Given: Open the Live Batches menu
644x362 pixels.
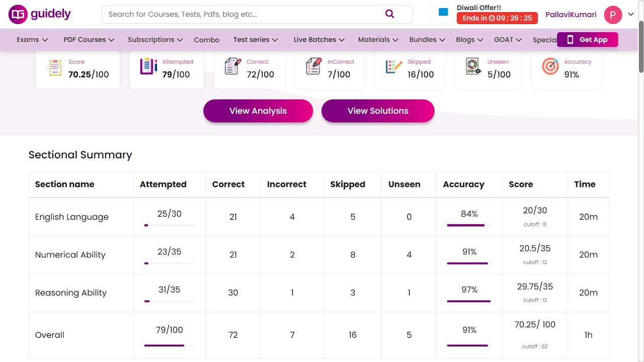Looking at the screenshot, I should click(319, 40).
